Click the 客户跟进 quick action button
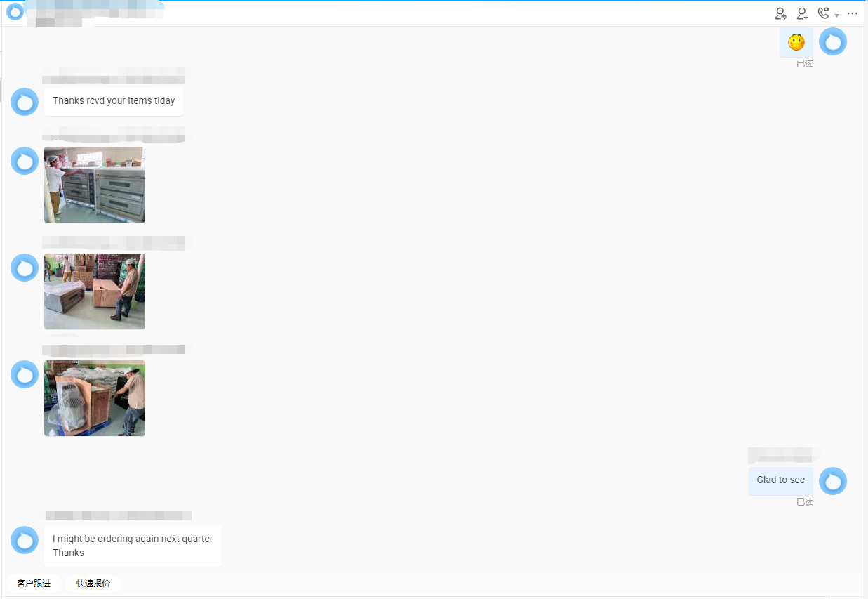This screenshot has height=599, width=868. point(34,584)
